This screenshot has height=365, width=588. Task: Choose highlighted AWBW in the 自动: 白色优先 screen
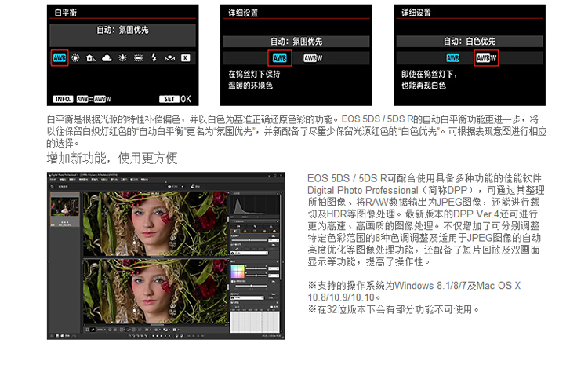point(486,58)
